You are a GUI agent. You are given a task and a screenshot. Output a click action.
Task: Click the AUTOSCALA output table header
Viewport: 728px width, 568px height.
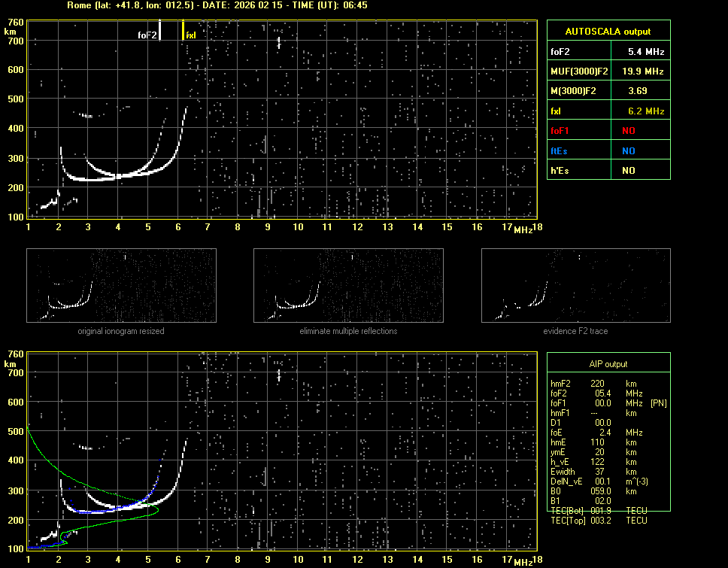coord(608,31)
